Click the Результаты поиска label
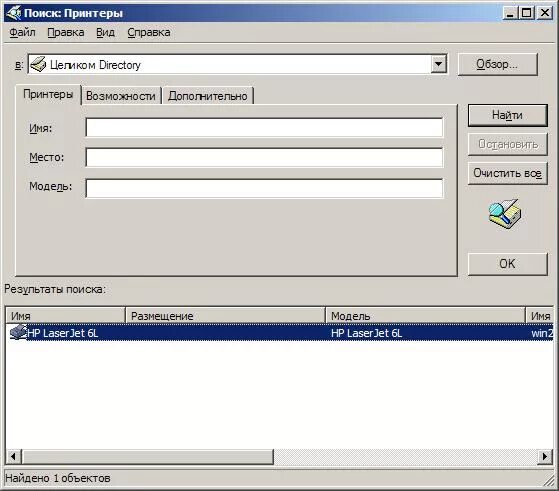Screen dimensions: 559x491 (x=55, y=289)
